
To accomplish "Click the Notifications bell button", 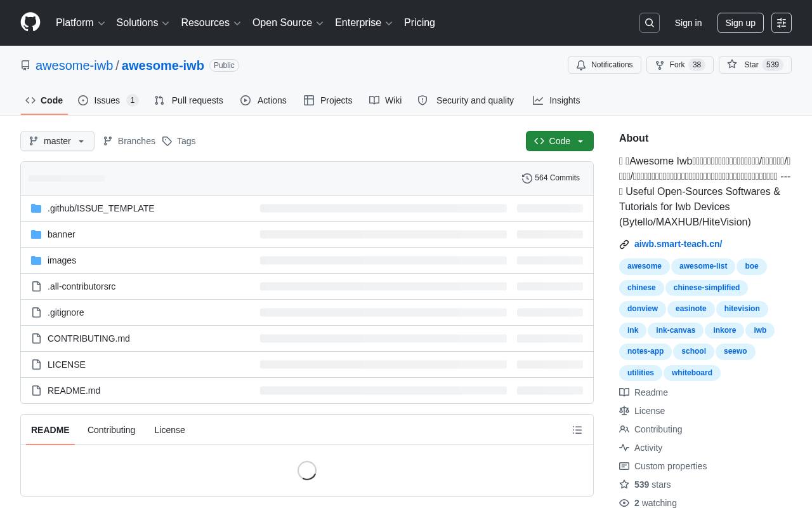I will pyautogui.click(x=605, y=65).
